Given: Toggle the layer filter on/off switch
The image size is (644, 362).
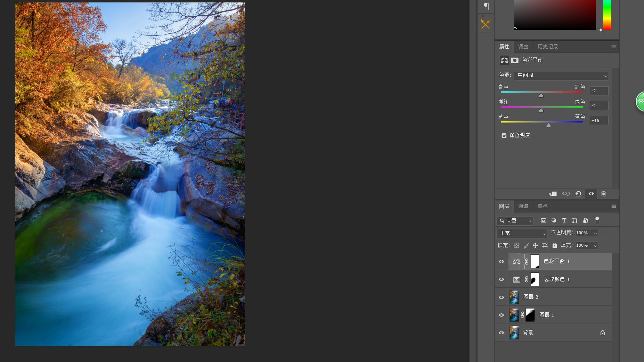Looking at the screenshot, I should click(597, 220).
